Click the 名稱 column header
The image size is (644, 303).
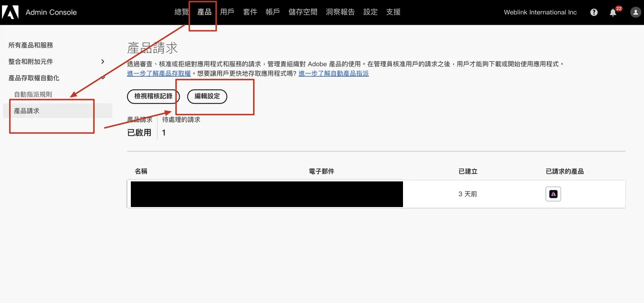pyautogui.click(x=141, y=171)
